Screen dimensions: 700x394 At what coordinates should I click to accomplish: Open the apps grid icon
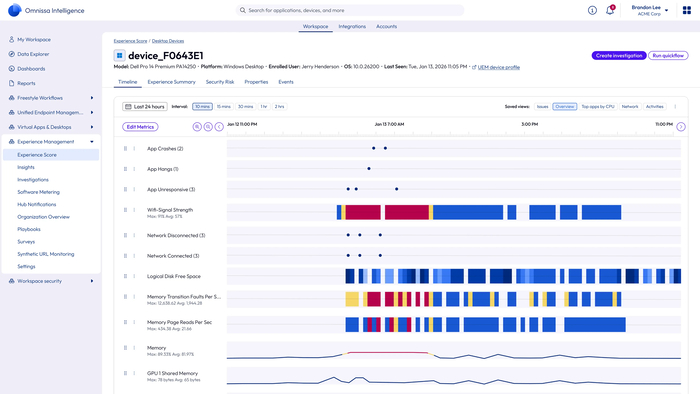[x=687, y=10]
